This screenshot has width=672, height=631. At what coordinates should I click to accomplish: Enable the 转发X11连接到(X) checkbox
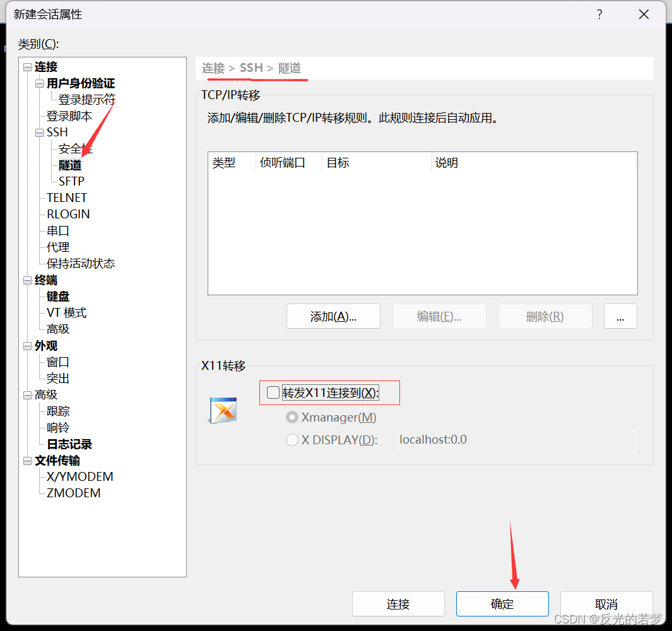click(x=272, y=392)
